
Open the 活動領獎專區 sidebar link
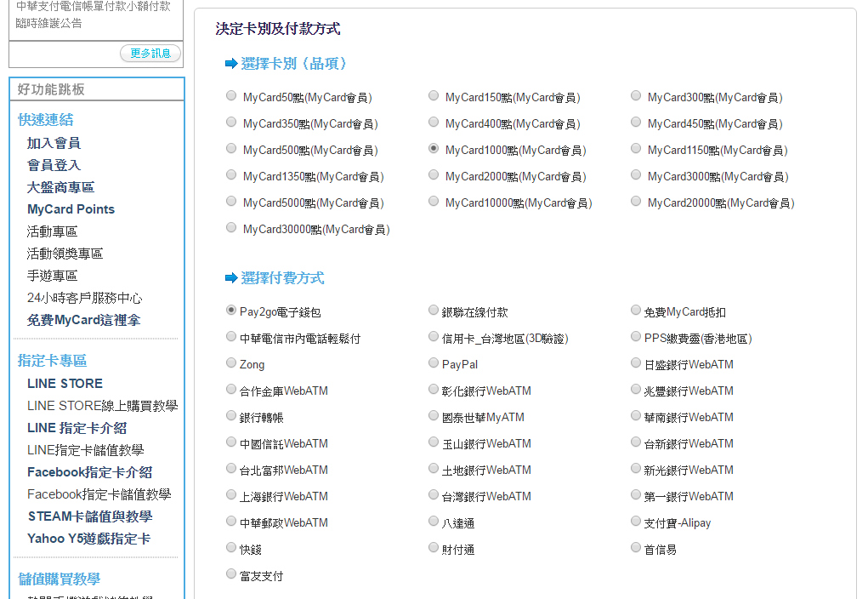[x=65, y=254]
